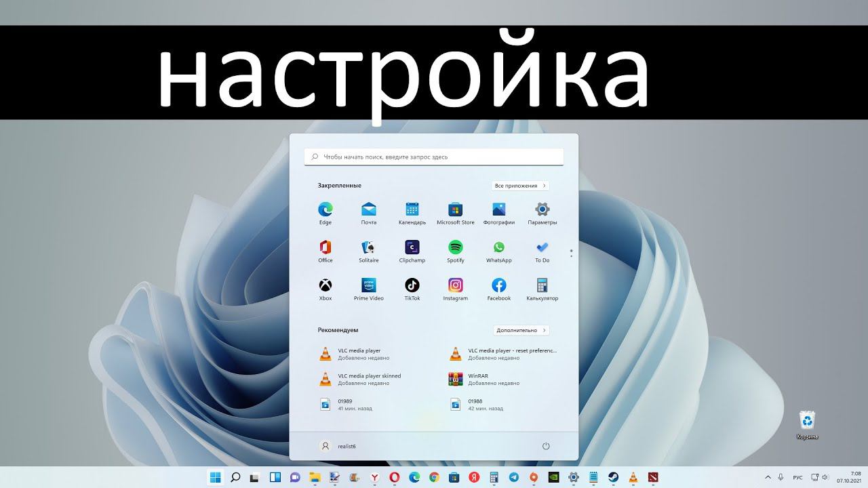Click Дополнительно button in Рекомендуем
This screenshot has width=868, height=488.
point(521,331)
